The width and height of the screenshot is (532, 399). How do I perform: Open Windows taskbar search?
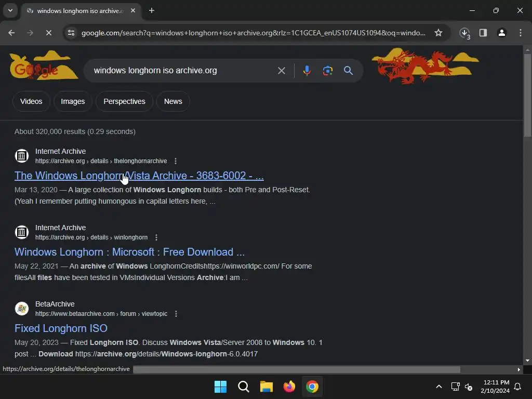(x=243, y=387)
